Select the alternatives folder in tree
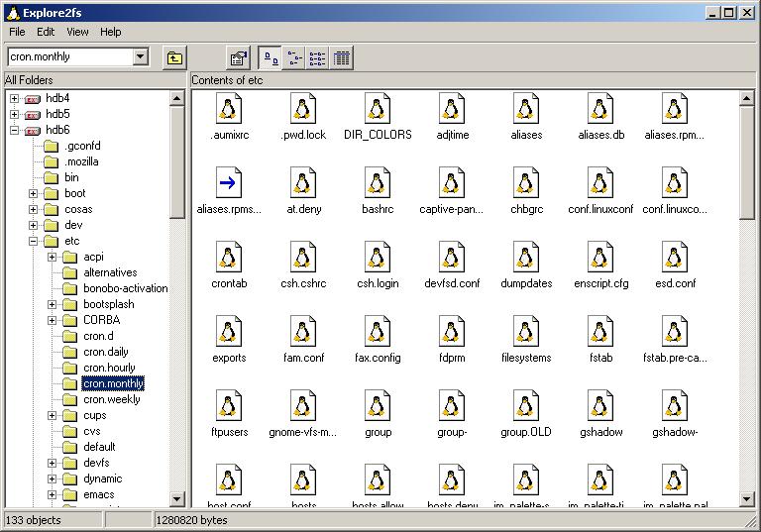 pos(110,272)
